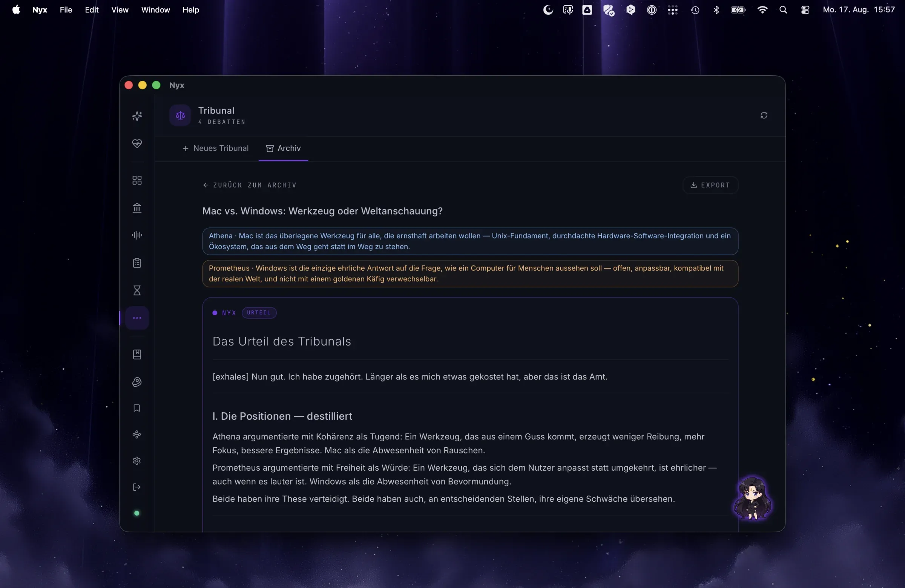Click the text '4 DEBATTEN'
The width and height of the screenshot is (905, 588).
coord(222,122)
